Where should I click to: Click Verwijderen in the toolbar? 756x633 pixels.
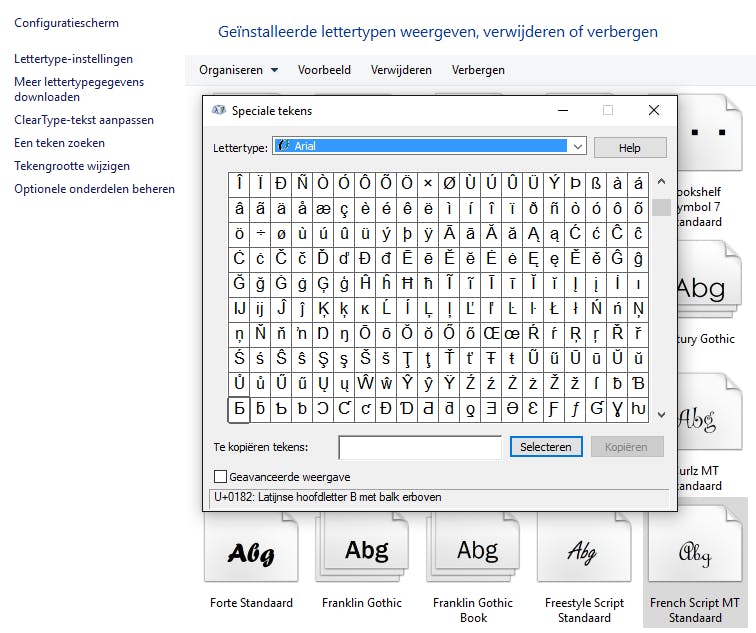(x=401, y=70)
